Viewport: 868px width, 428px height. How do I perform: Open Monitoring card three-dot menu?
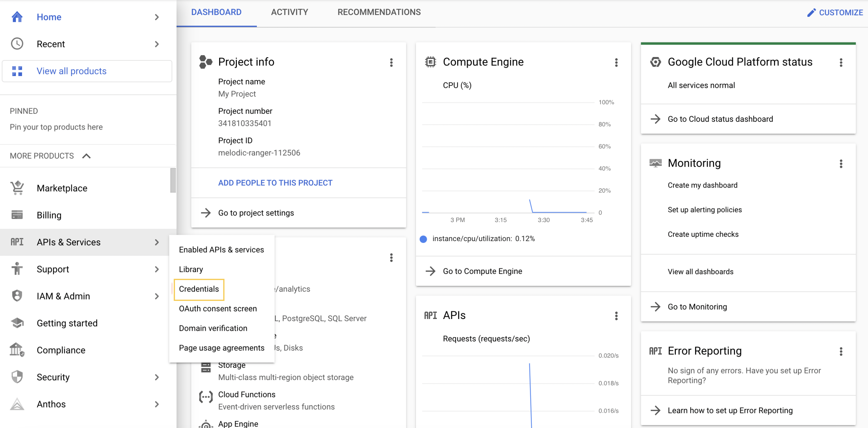(841, 164)
